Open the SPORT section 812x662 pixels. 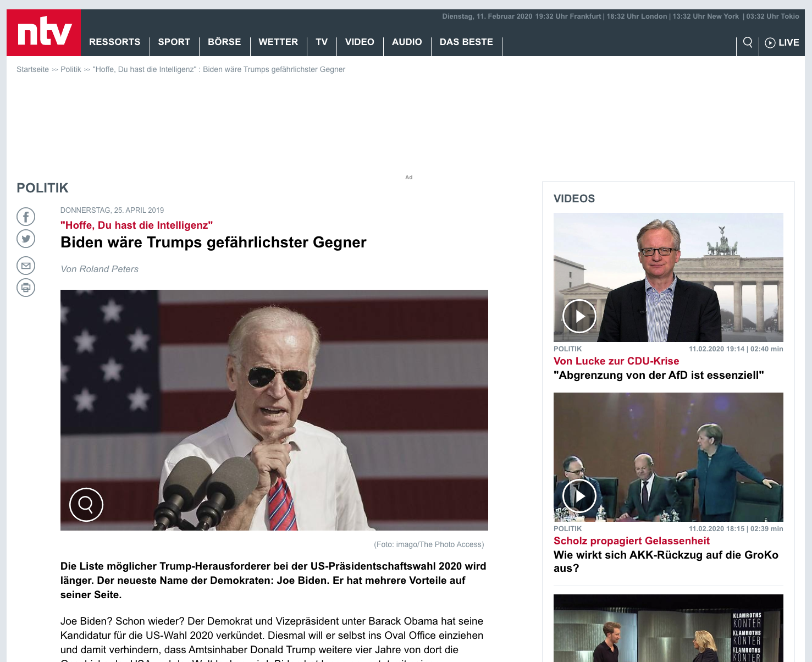pos(174,42)
